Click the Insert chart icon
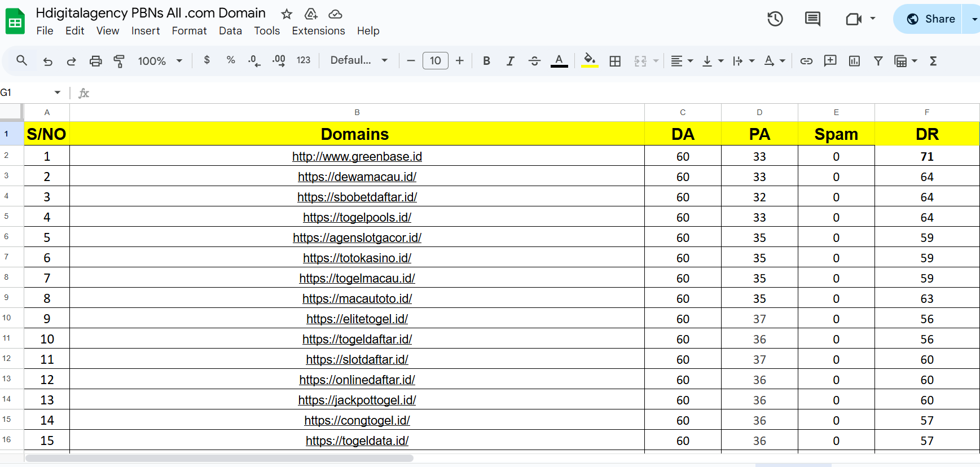The height and width of the screenshot is (467, 980). tap(854, 61)
